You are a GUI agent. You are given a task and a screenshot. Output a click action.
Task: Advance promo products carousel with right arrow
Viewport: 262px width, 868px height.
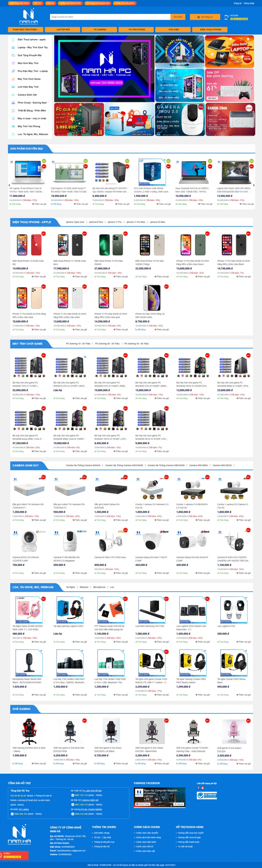click(254, 185)
